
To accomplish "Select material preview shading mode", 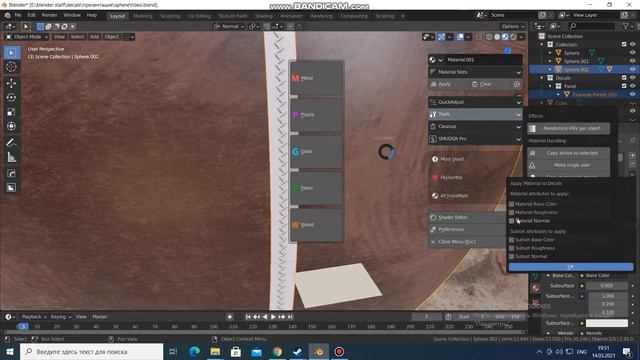I will (x=505, y=37).
